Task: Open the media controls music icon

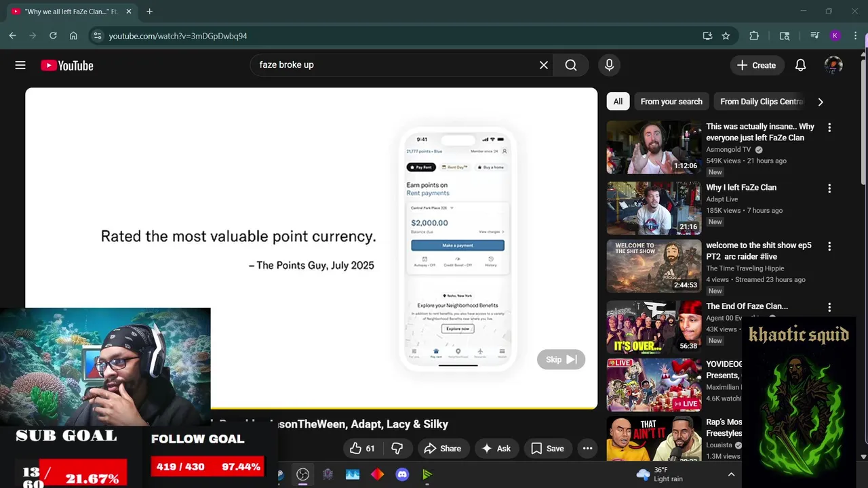Action: pos(815,36)
